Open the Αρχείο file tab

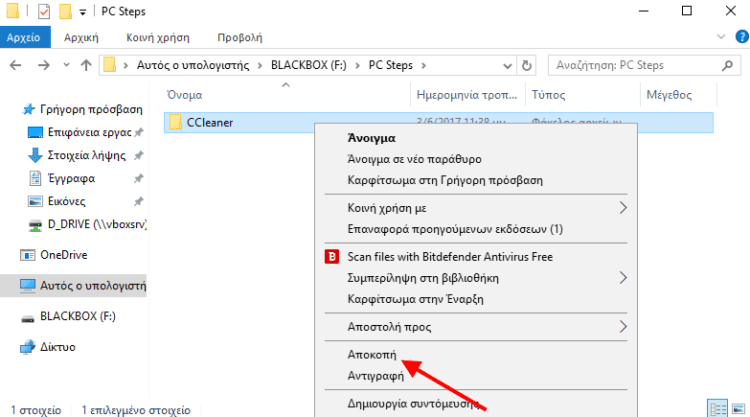point(24,37)
